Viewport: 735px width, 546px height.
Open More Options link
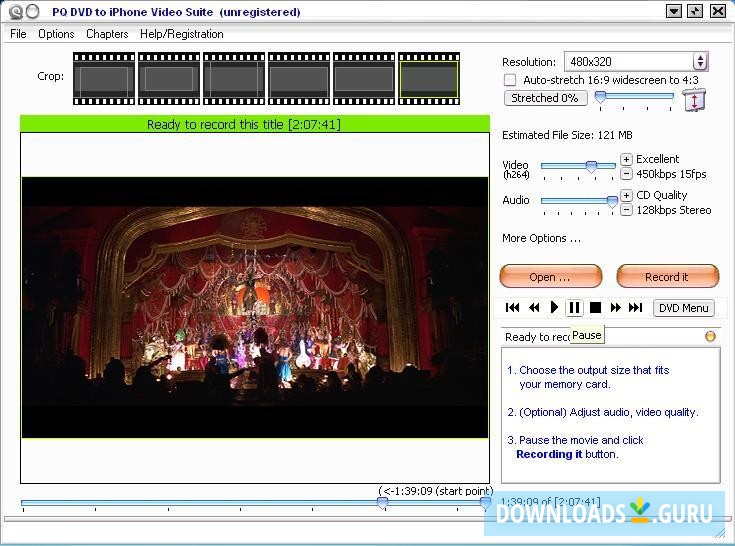point(541,239)
